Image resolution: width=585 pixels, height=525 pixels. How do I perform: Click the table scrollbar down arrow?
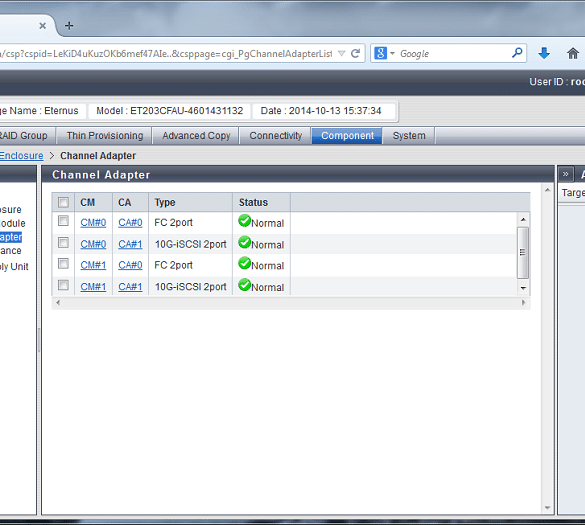point(523,288)
